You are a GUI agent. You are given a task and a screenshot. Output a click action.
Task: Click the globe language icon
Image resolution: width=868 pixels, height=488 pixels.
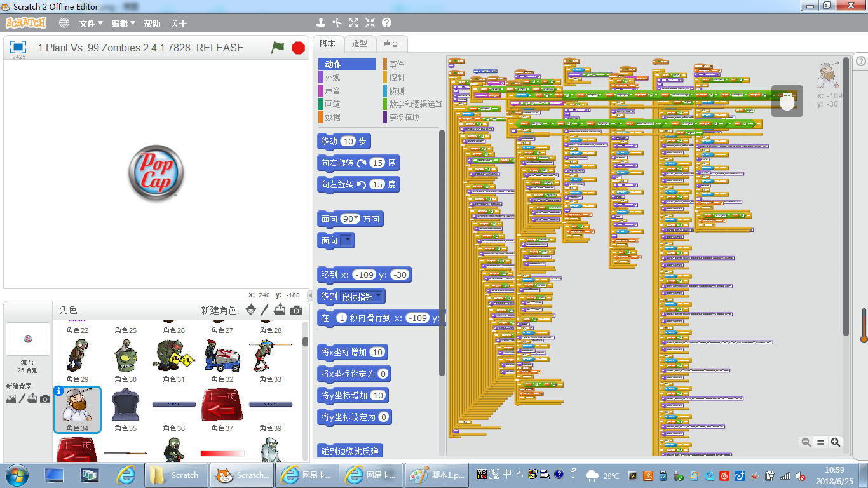coord(64,23)
